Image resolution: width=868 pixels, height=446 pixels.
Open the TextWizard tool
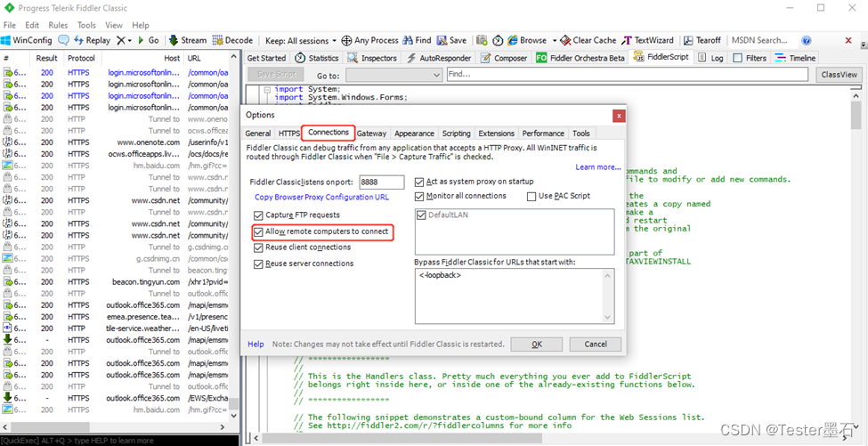(648, 40)
